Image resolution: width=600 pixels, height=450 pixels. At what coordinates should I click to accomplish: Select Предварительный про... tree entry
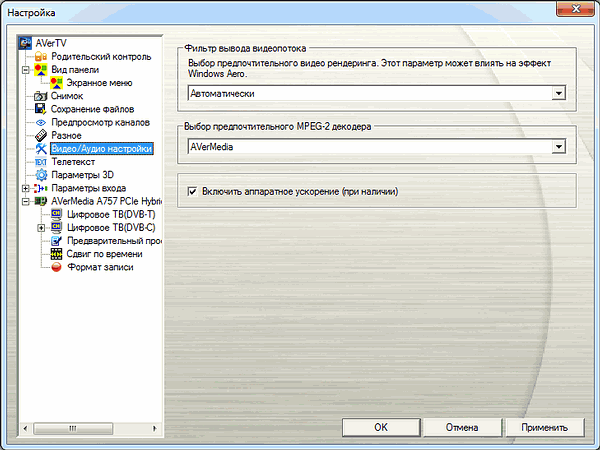point(114,241)
